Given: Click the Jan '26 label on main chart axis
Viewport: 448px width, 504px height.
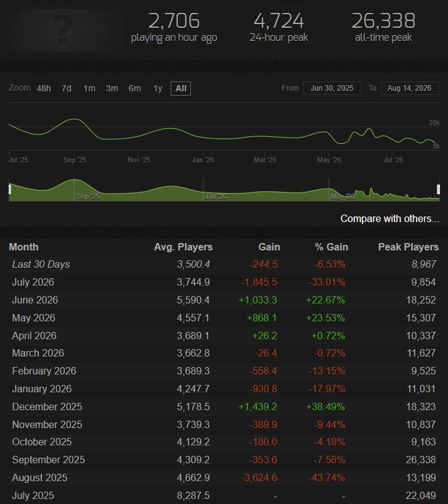Looking at the screenshot, I should pos(203,160).
